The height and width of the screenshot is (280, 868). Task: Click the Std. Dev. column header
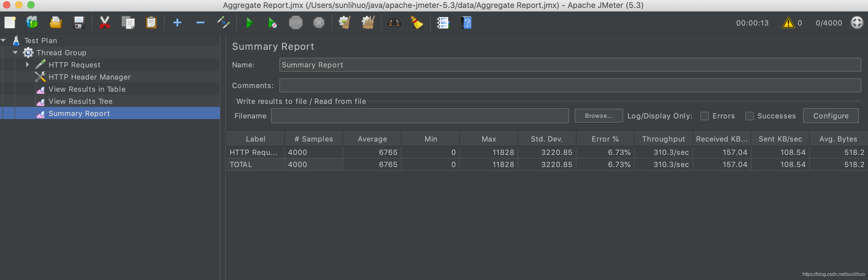pyautogui.click(x=547, y=138)
